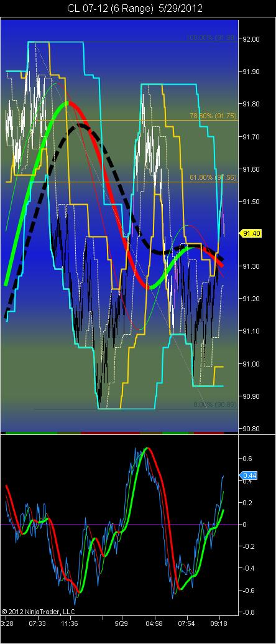Image resolution: width=276 pixels, height=644 pixels.
Task: Click the -0.8 indicator axis label
Action: [x=249, y=612]
